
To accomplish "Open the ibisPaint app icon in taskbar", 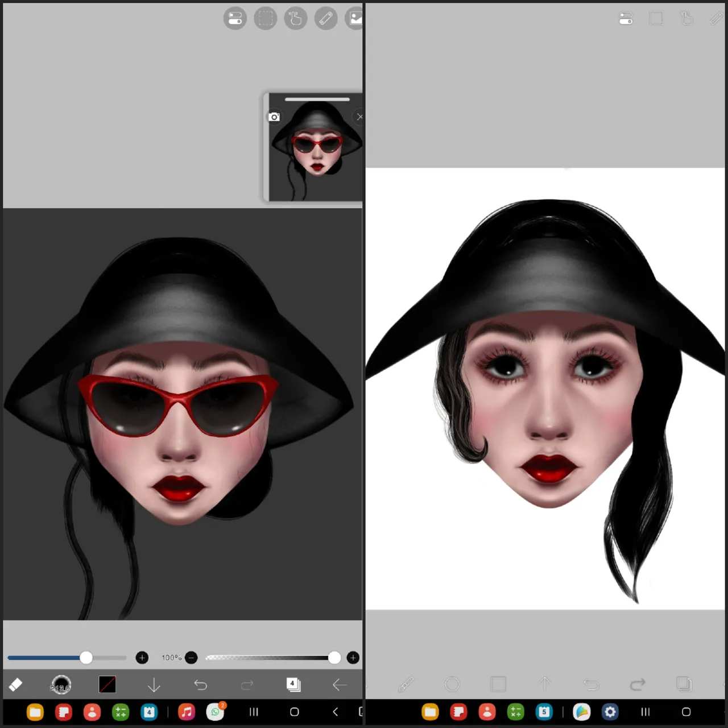I will click(x=581, y=712).
